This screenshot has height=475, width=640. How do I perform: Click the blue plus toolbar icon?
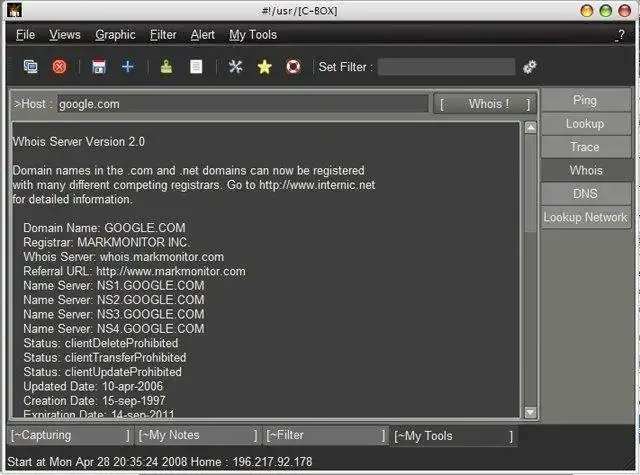point(128,67)
